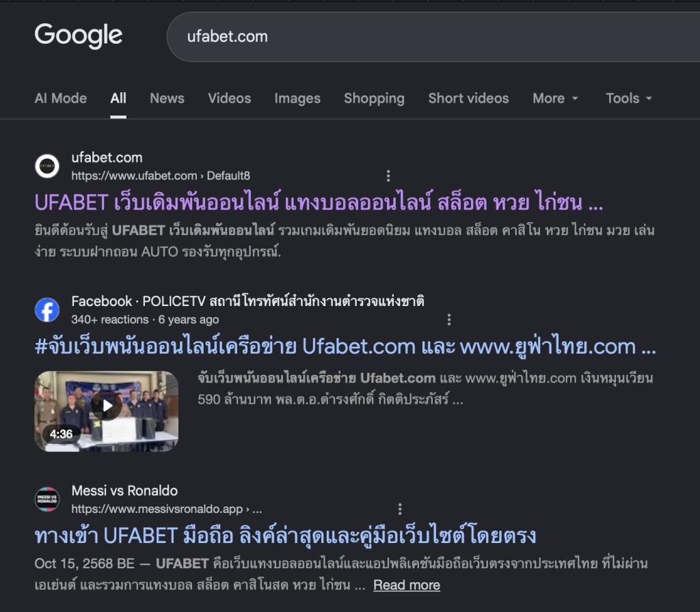Image resolution: width=700 pixels, height=612 pixels.
Task: Click the 4:36 video duration badge
Action: (x=61, y=434)
